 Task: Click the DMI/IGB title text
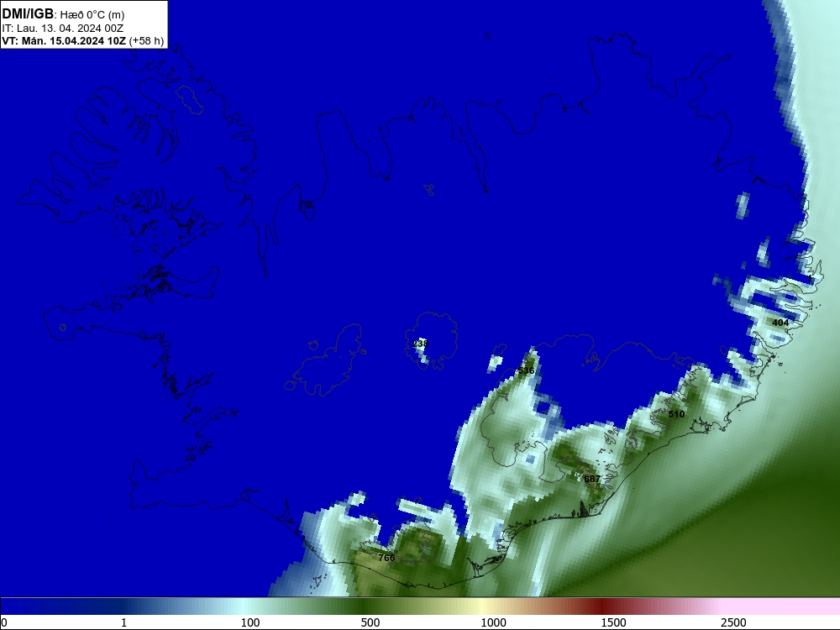[28, 14]
